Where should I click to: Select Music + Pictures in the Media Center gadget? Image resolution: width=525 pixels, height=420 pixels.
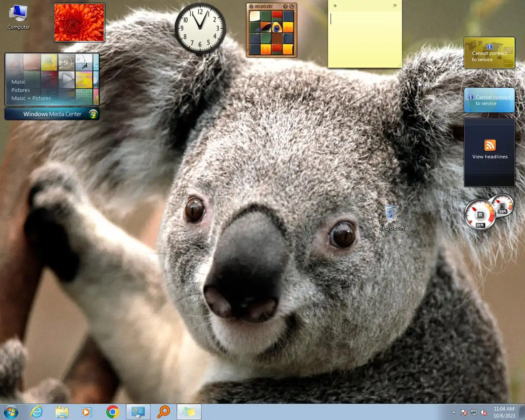(31, 98)
